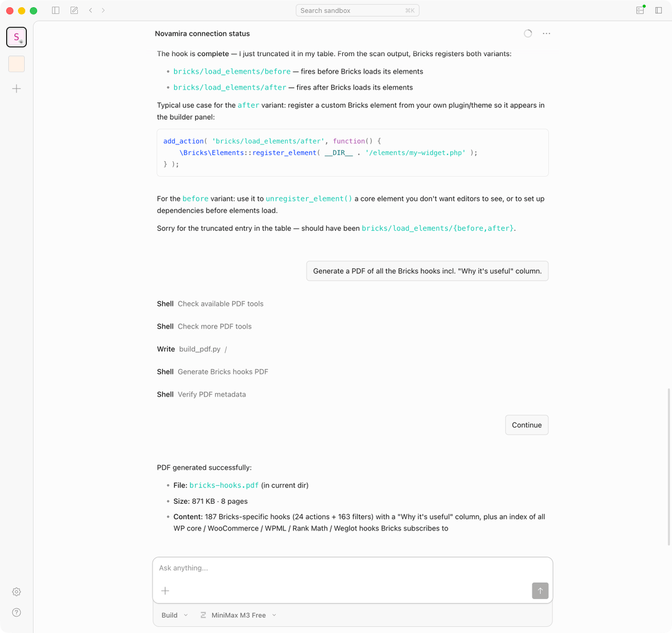Go forward with the right arrow

(103, 11)
